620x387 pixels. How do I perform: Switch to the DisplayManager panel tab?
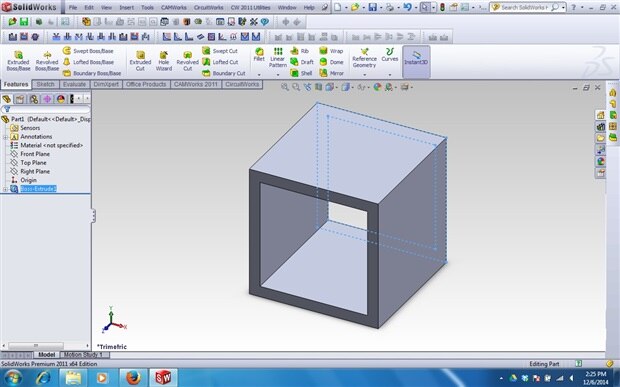(x=60, y=99)
